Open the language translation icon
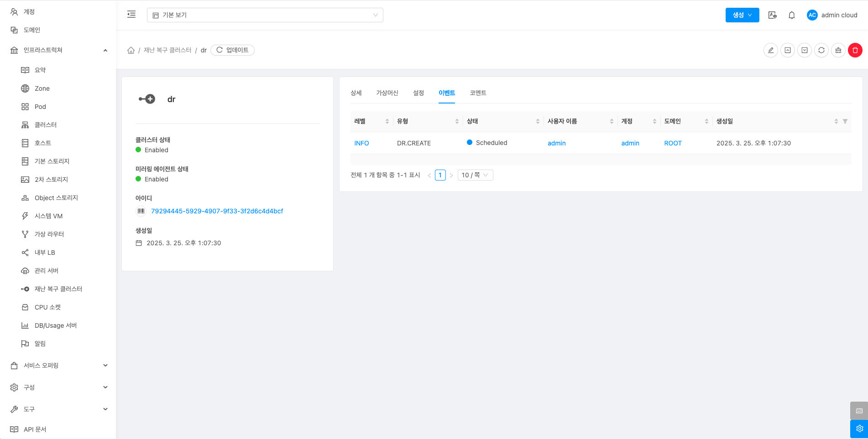Viewport: 868px width, 439px height. click(x=772, y=15)
